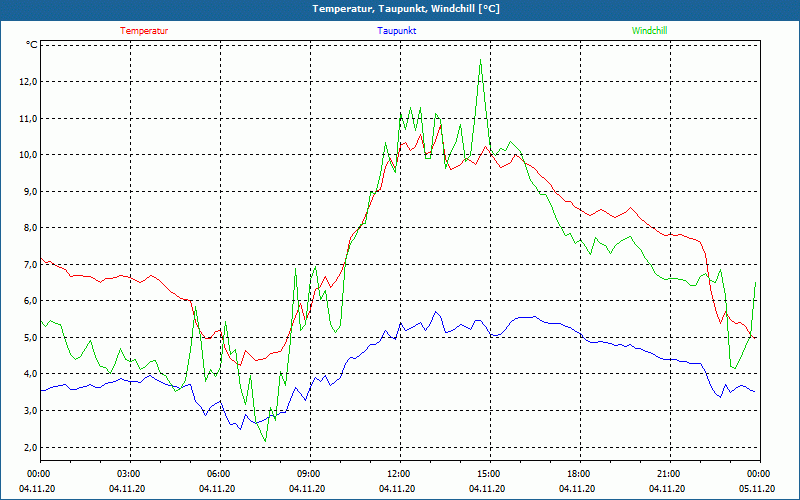This screenshot has width=800, height=500.
Task: Click the lowest point of the green Windchill line
Action: click(x=265, y=440)
